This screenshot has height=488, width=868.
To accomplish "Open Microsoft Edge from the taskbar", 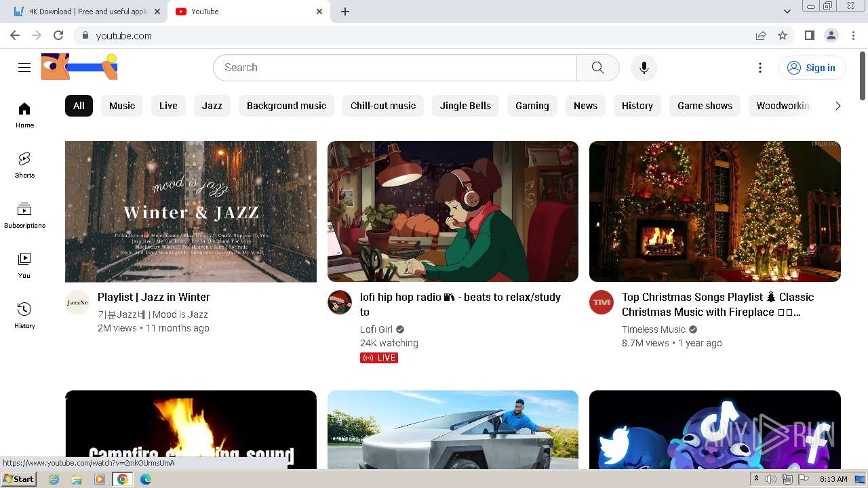I will (x=146, y=479).
